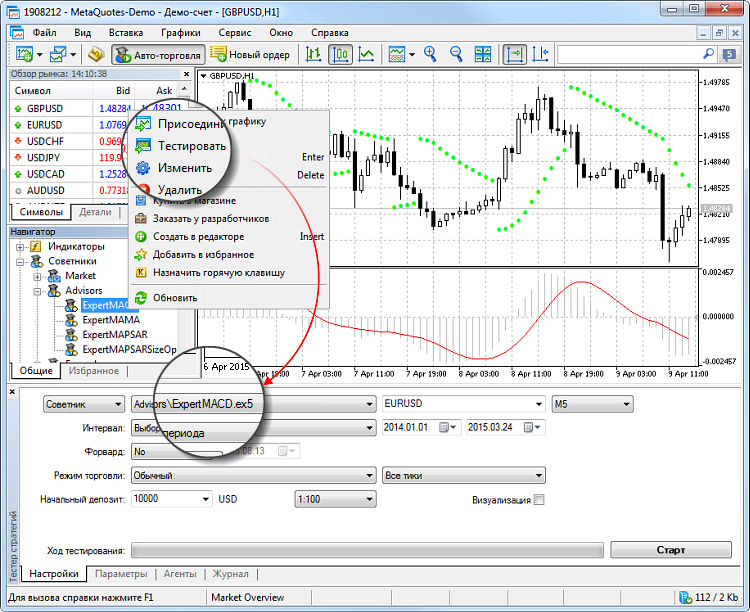This screenshot has height=612, width=750.
Task: Enable the Визуализация checkbox
Action: tap(539, 500)
